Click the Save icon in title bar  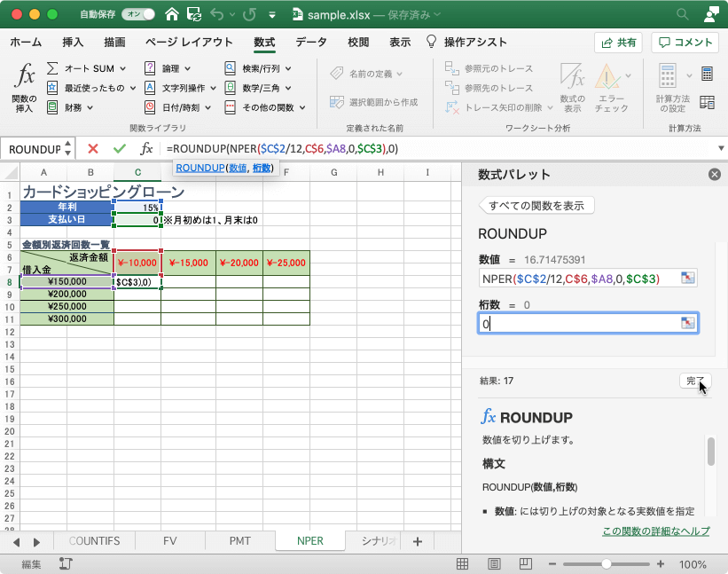[x=194, y=14]
